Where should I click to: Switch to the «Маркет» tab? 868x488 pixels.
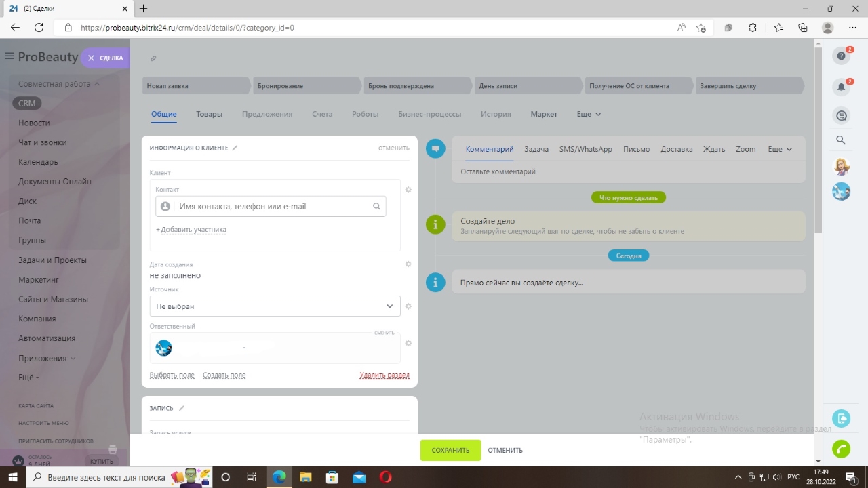(544, 114)
